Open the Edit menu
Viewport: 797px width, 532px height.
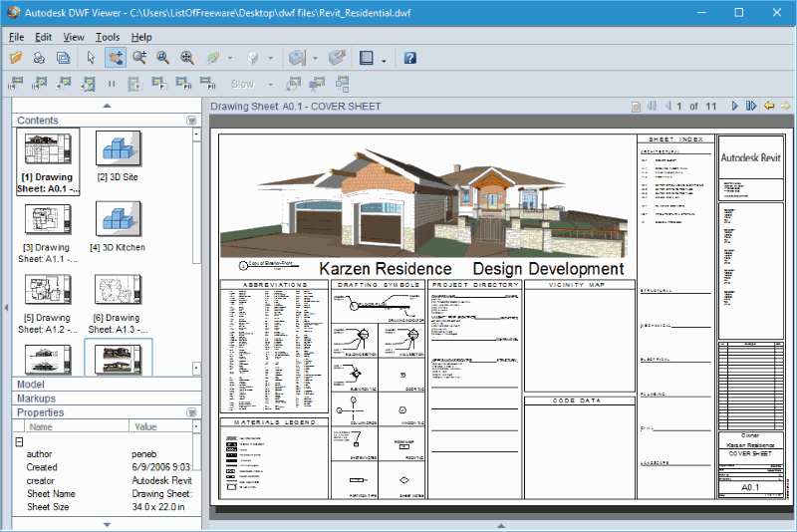(x=43, y=37)
